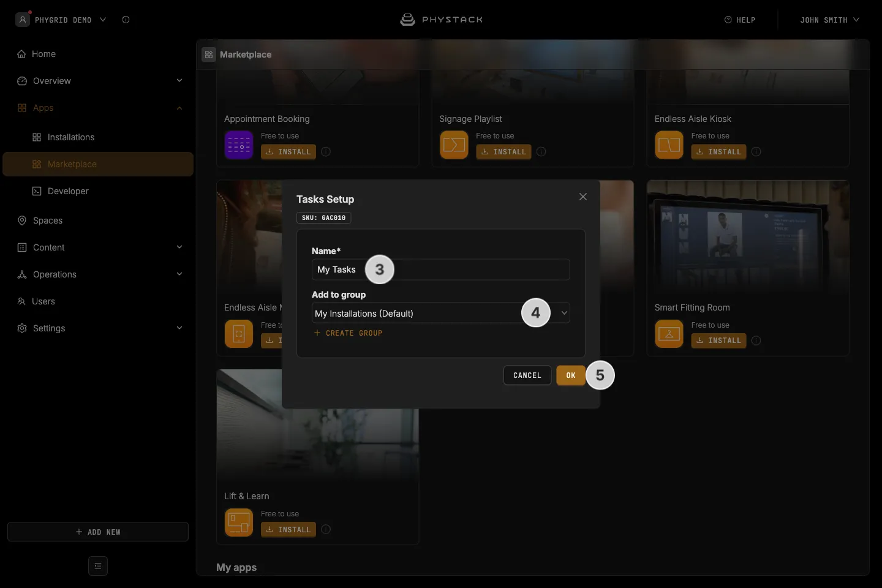882x588 pixels.
Task: Open the Add to group dropdown
Action: pos(440,313)
